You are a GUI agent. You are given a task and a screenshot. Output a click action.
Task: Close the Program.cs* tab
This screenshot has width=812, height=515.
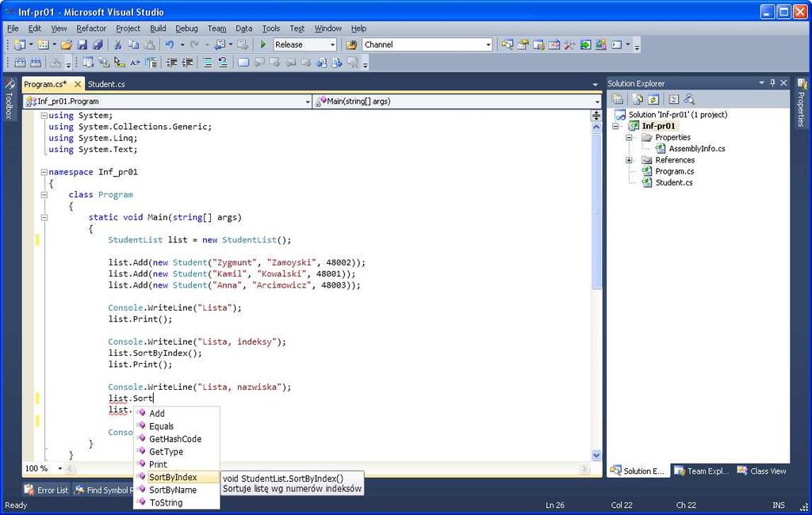click(x=78, y=84)
